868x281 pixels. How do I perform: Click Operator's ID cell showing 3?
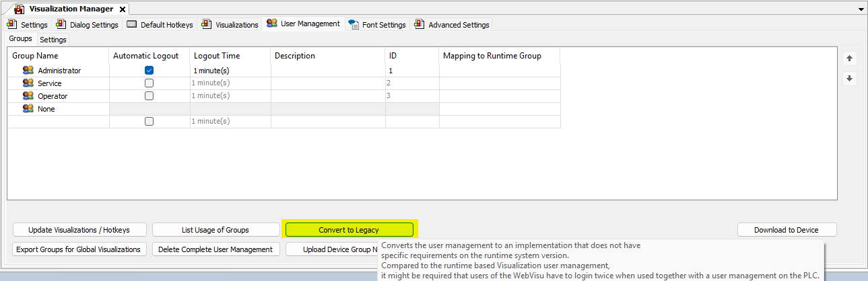pyautogui.click(x=412, y=96)
